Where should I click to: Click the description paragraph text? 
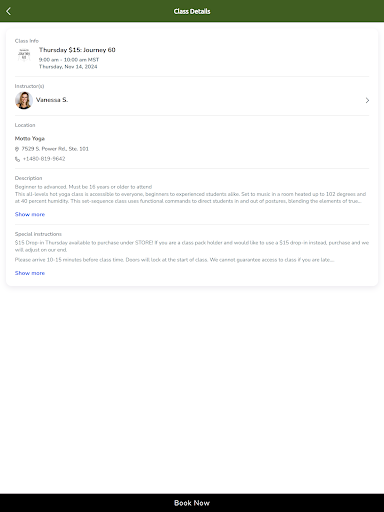click(x=190, y=194)
